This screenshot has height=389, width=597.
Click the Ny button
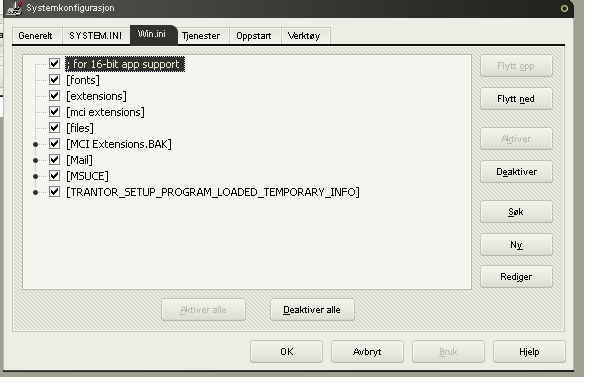[516, 244]
